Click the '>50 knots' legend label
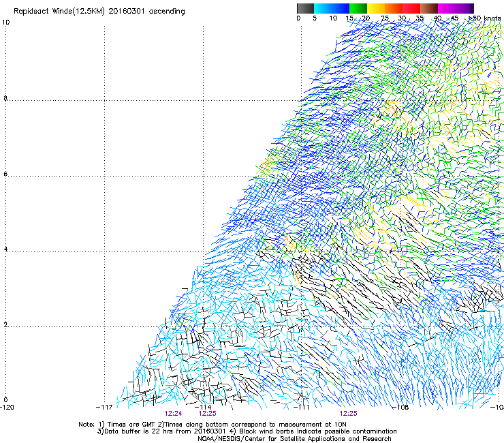 [x=485, y=18]
